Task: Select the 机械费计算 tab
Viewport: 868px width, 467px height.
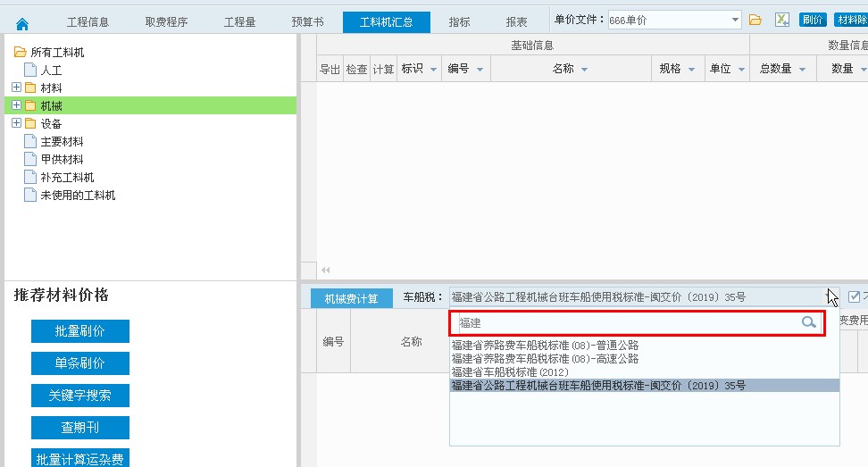Action: tap(352, 299)
